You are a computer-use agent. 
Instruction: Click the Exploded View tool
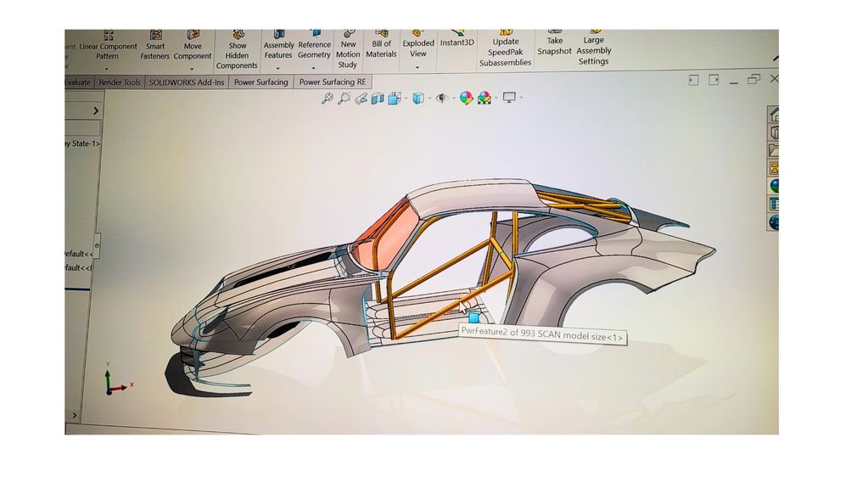click(x=418, y=44)
